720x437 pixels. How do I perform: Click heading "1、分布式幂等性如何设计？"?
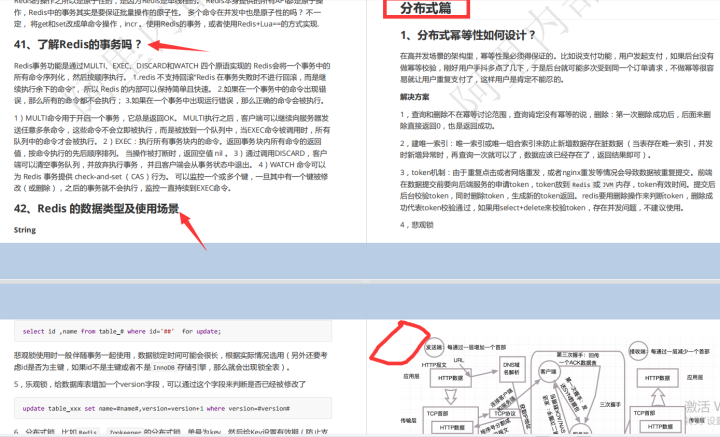click(468, 35)
